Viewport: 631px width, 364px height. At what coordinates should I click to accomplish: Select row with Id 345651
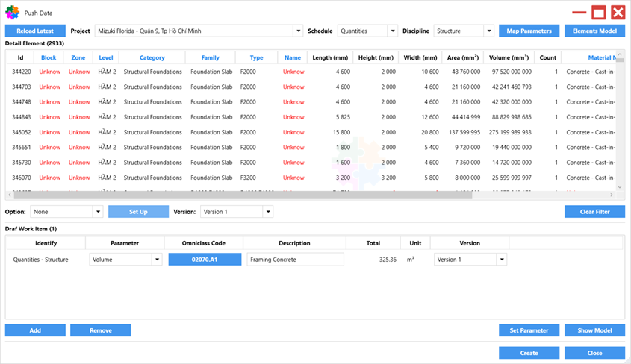[x=311, y=148]
